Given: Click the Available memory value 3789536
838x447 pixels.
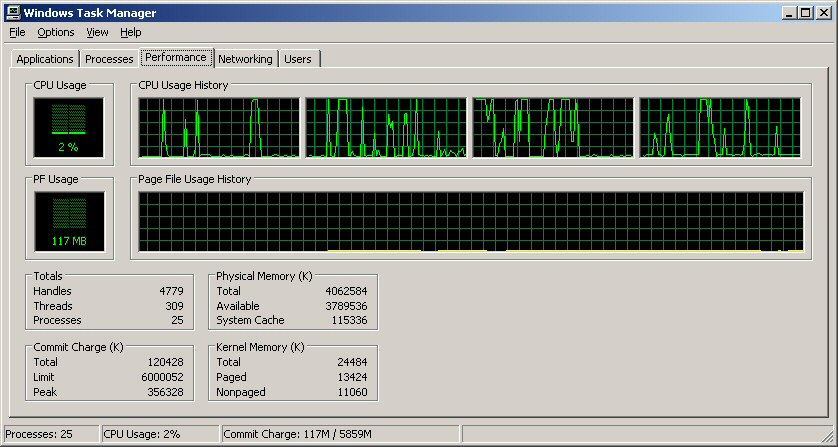Looking at the screenshot, I should (346, 306).
